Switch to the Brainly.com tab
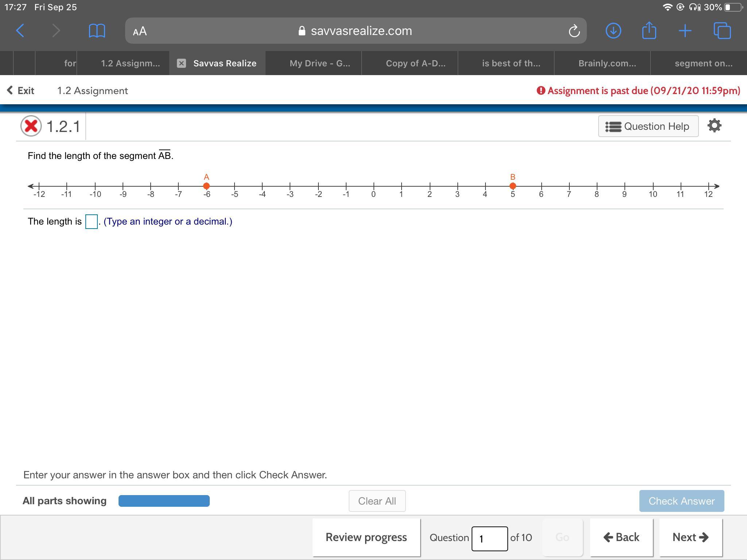The height and width of the screenshot is (560, 747). coord(607,63)
